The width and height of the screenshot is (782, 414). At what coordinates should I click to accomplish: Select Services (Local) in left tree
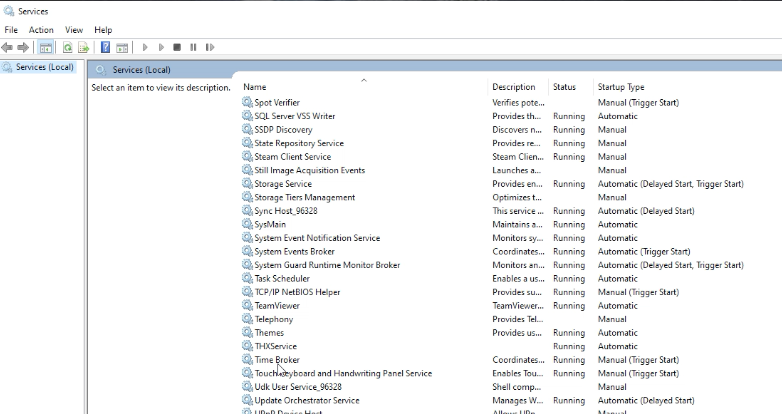44,67
